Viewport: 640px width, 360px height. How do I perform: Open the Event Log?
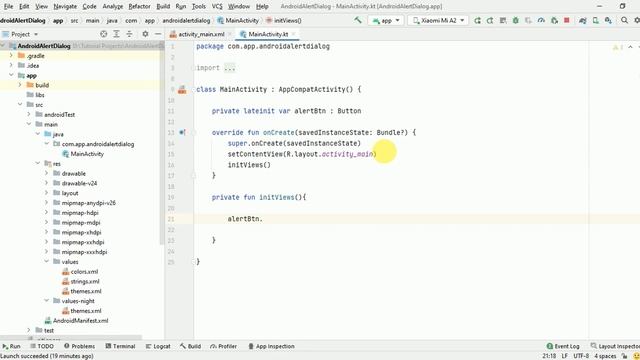(563, 346)
